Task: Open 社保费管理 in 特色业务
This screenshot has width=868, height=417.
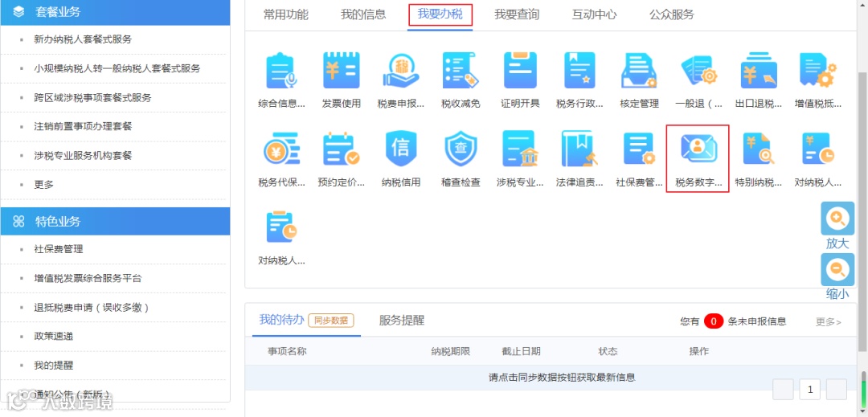Action: [x=59, y=249]
